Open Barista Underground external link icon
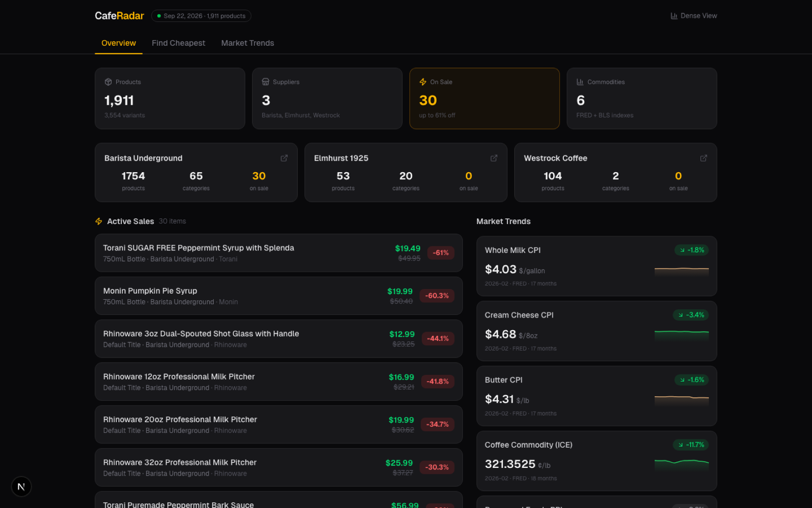Screen dimensions: 812x508 point(284,158)
